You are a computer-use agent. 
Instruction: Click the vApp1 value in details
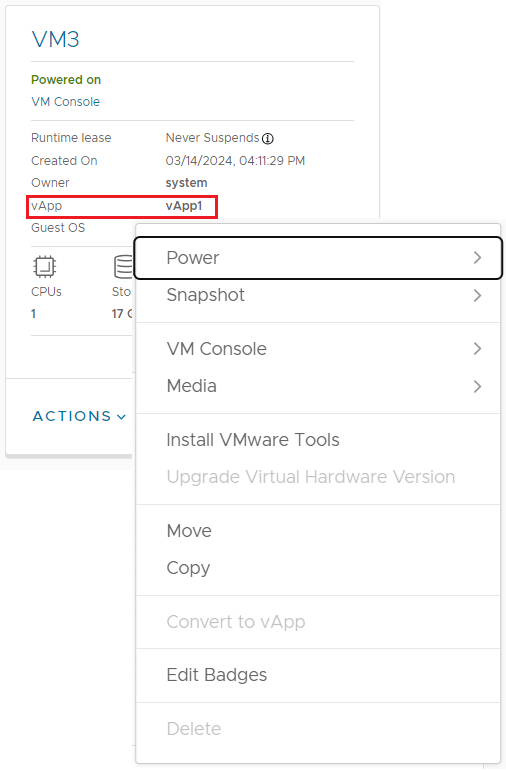(x=184, y=206)
